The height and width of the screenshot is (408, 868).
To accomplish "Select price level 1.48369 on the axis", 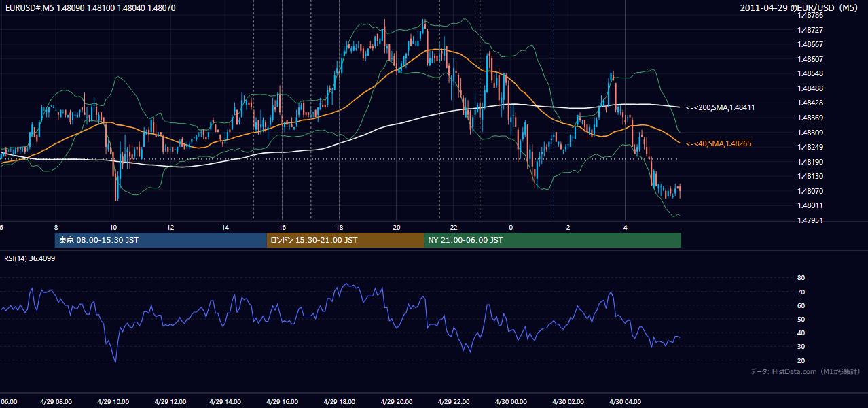I will click(810, 118).
